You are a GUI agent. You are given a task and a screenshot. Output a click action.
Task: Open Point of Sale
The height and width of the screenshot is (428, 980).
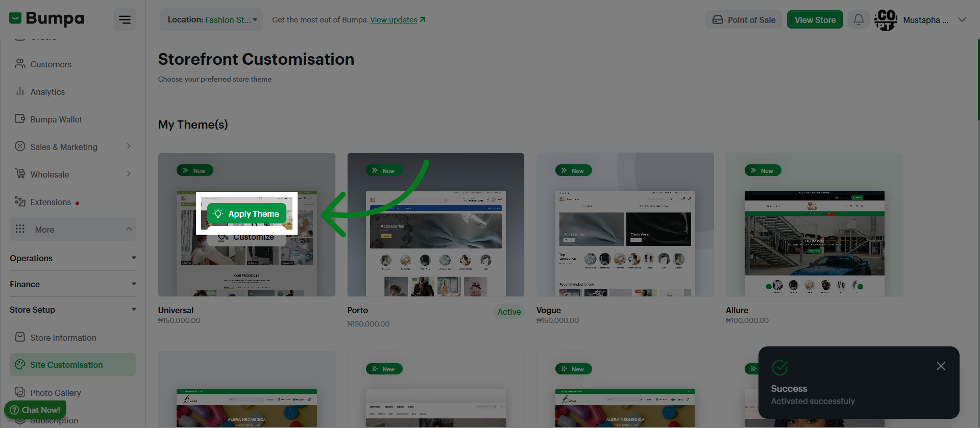744,19
